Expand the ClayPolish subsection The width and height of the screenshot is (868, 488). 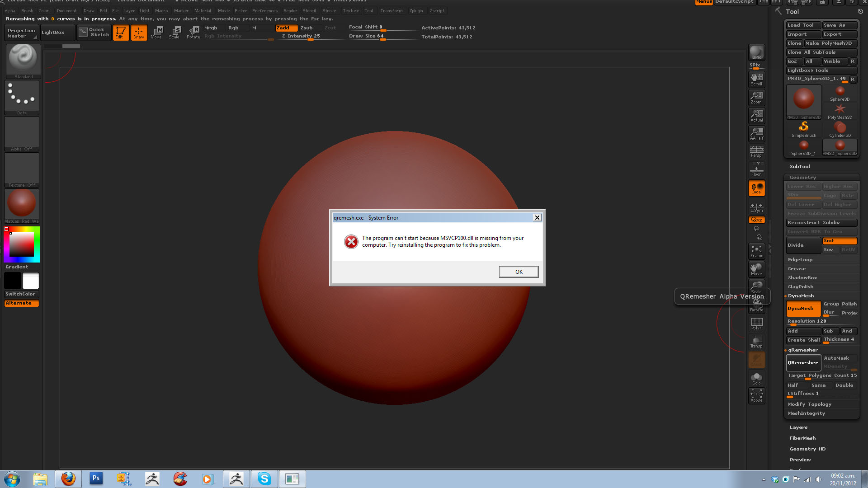tap(801, 287)
